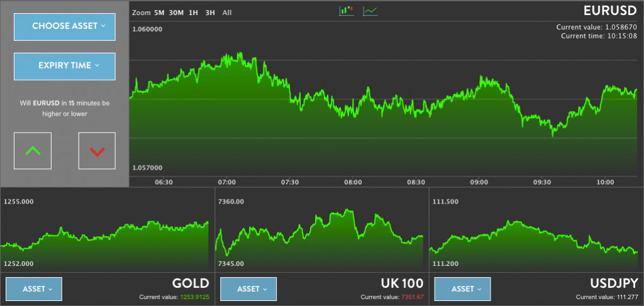This screenshot has height=306, width=644.
Task: Click the 09:00 time axis label
Action: coord(479,182)
